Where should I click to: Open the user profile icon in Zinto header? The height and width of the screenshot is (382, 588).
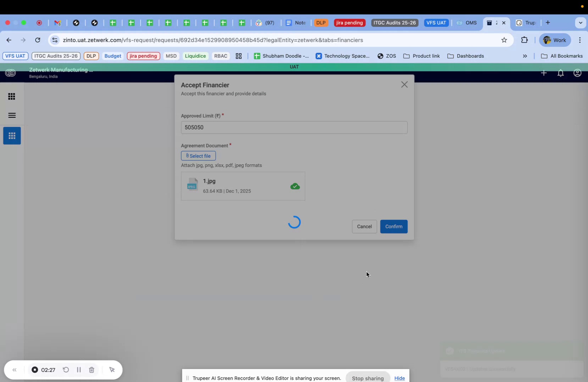click(577, 73)
